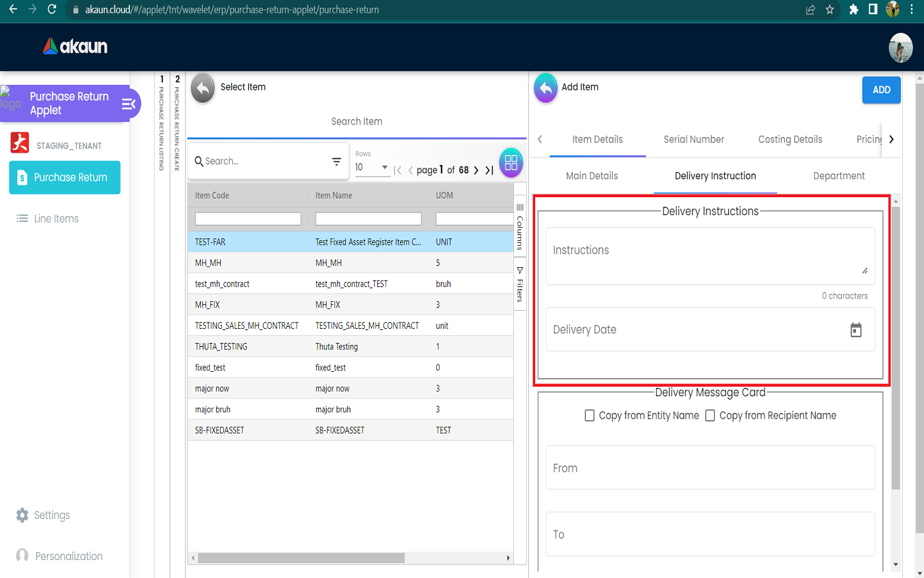The height and width of the screenshot is (578, 924).
Task: Open the search filter options icon
Action: tap(336, 162)
